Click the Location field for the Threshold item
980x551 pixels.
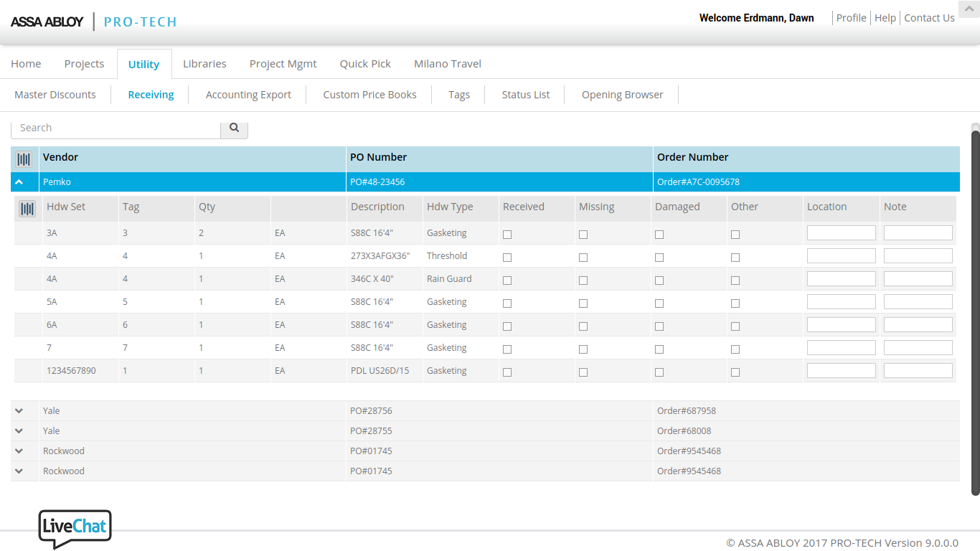coord(842,256)
